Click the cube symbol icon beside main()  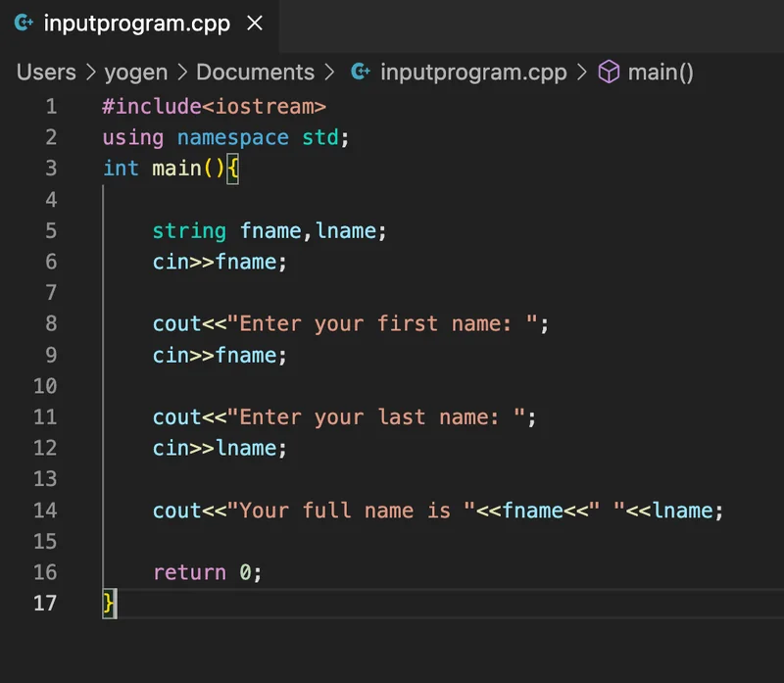[x=609, y=72]
